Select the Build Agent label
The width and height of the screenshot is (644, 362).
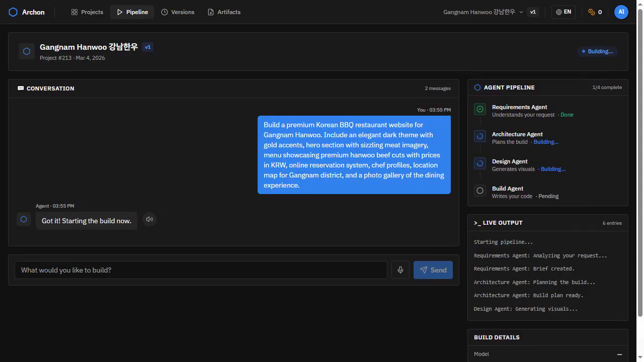pos(508,189)
